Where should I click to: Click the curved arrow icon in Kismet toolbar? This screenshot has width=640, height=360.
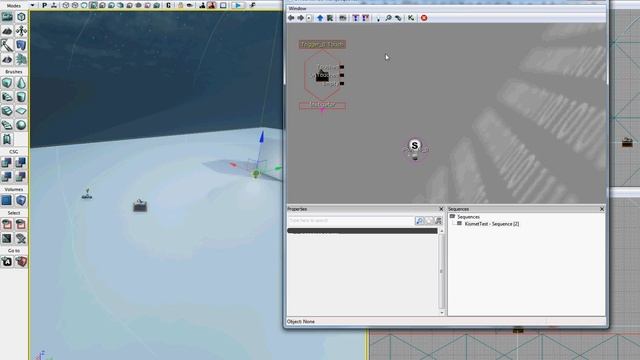378,18
